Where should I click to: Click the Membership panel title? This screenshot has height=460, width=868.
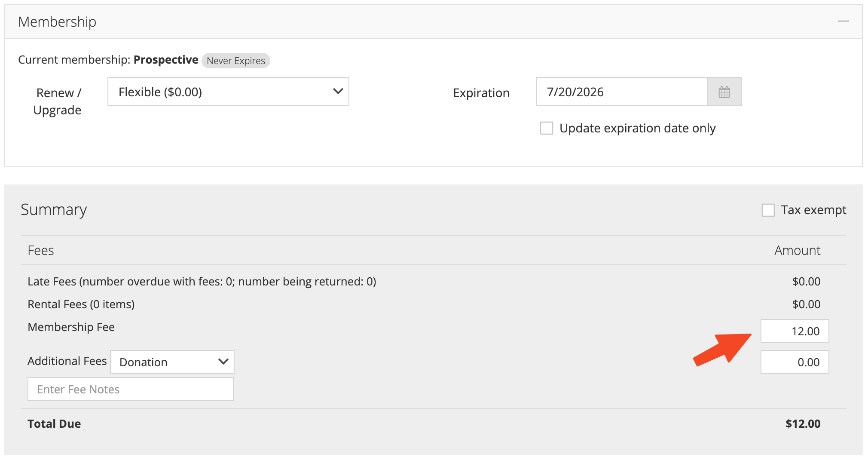click(x=57, y=22)
